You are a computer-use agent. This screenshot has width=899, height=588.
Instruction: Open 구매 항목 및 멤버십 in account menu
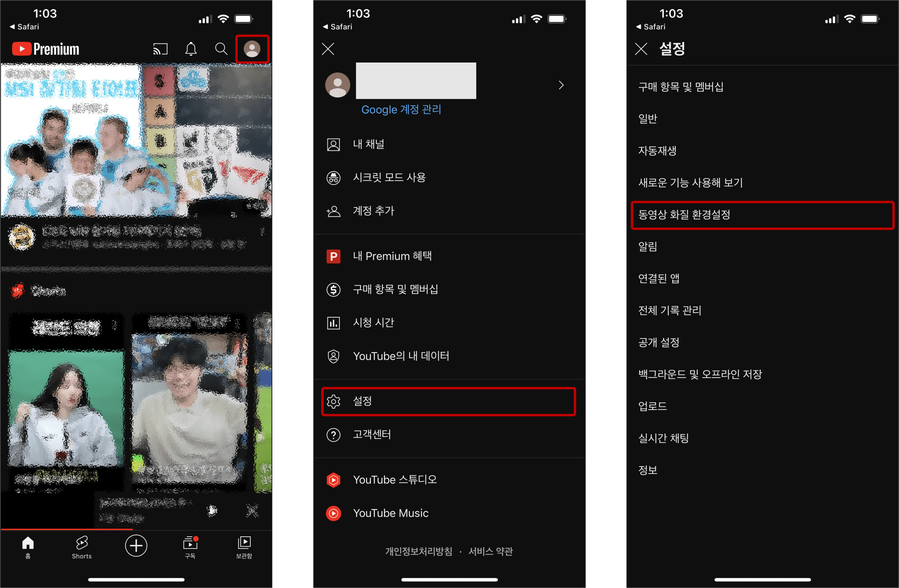[x=449, y=289]
